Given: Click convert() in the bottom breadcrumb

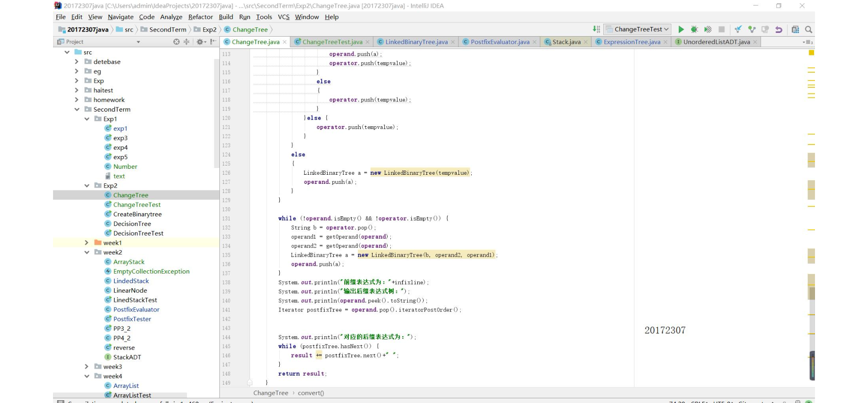Looking at the screenshot, I should click(x=311, y=393).
